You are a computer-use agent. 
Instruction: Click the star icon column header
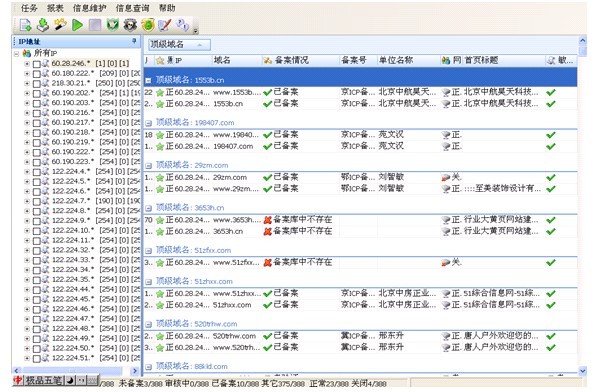160,60
